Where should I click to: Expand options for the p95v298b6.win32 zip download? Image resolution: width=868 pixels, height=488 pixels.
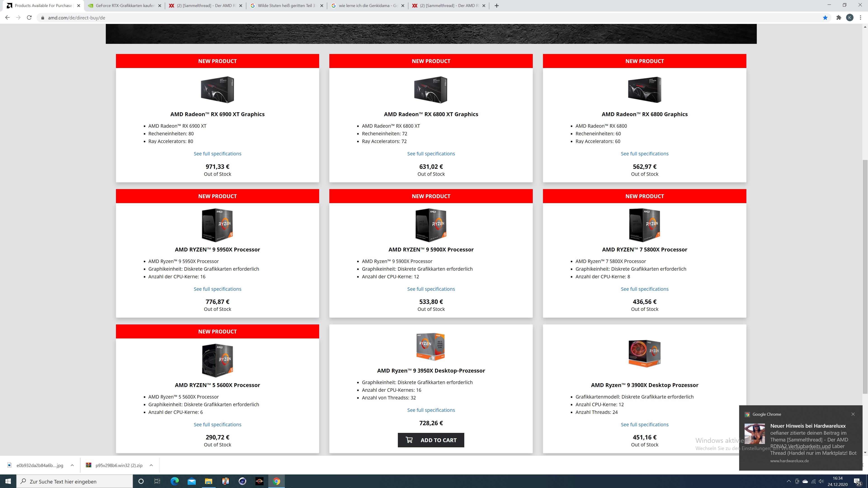coord(151,465)
